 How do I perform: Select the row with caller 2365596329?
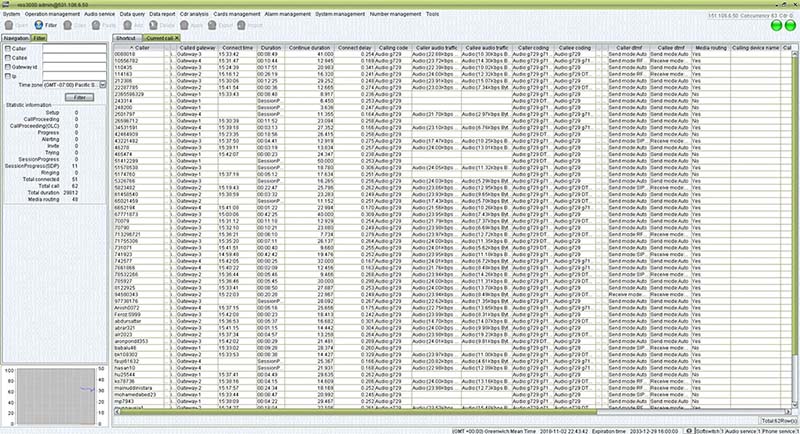point(452,94)
